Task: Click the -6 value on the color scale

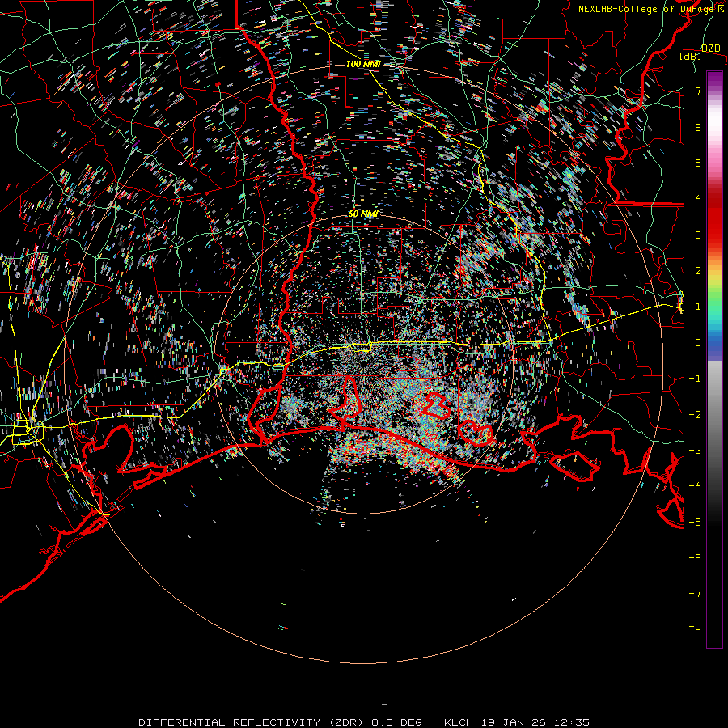Action: pyautogui.click(x=695, y=558)
